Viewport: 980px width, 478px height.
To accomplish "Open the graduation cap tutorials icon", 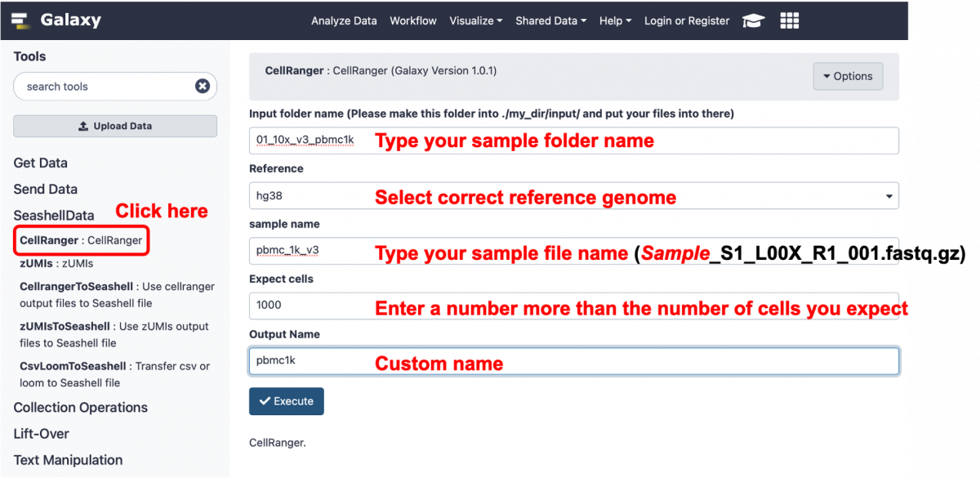I will click(x=752, y=21).
